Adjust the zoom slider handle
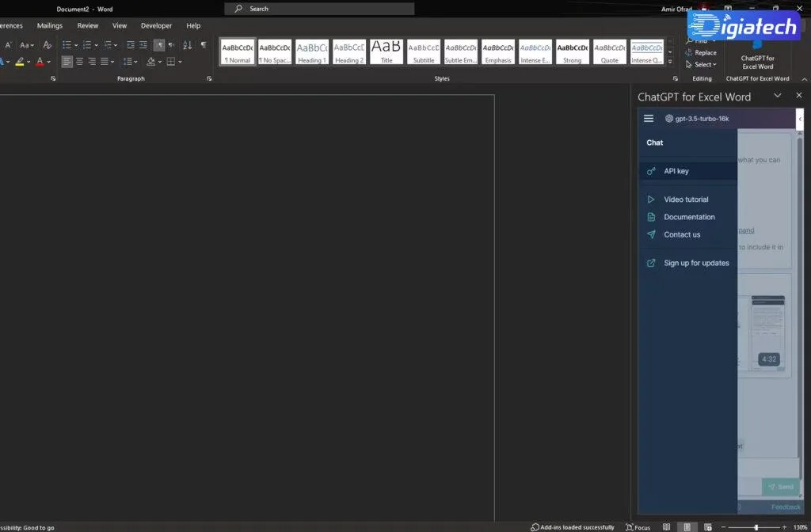 (x=756, y=527)
